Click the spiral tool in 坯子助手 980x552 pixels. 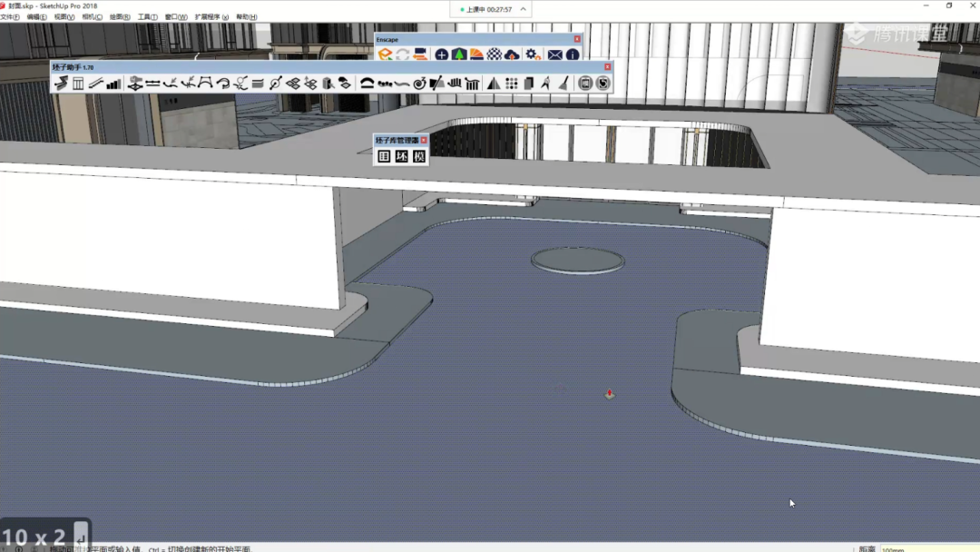tap(419, 84)
